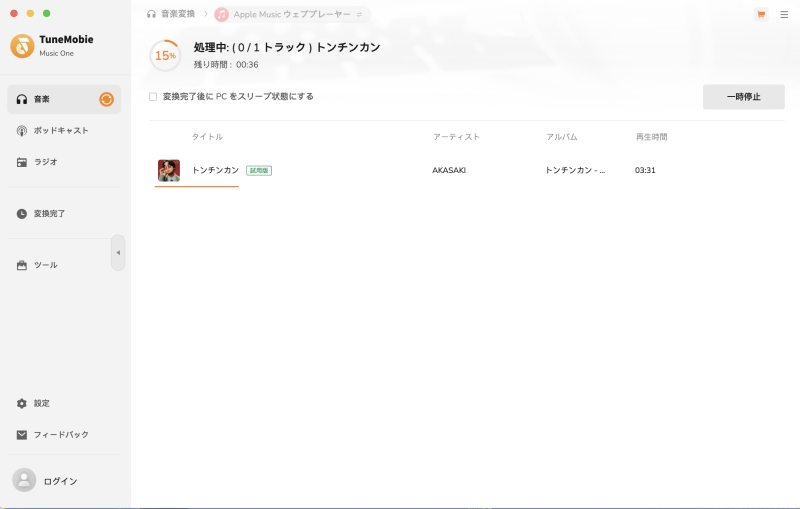Viewport: 800px width, 509px height.
Task: Open the hamburger menu icon
Action: coord(784,15)
